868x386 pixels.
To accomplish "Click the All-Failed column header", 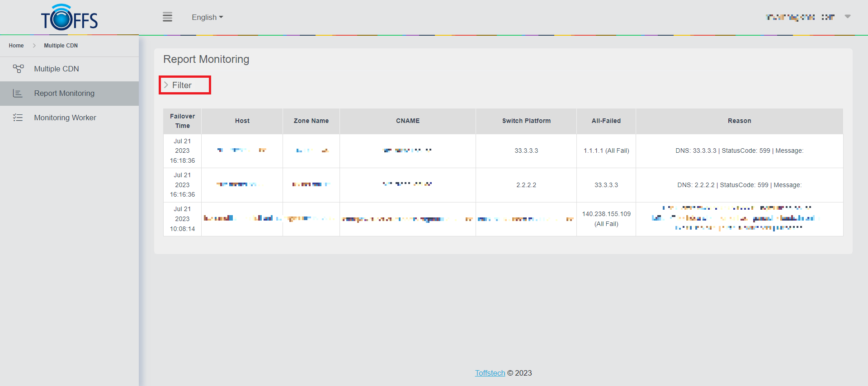I will click(x=606, y=121).
